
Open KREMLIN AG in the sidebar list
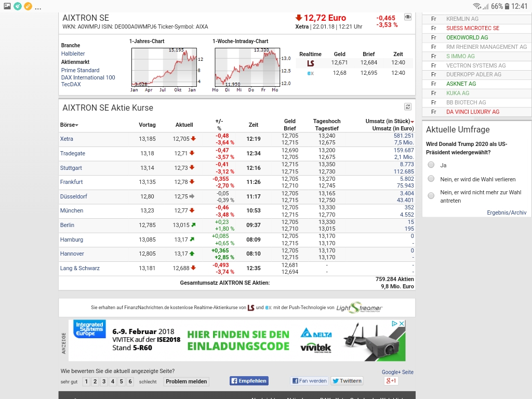(x=462, y=19)
